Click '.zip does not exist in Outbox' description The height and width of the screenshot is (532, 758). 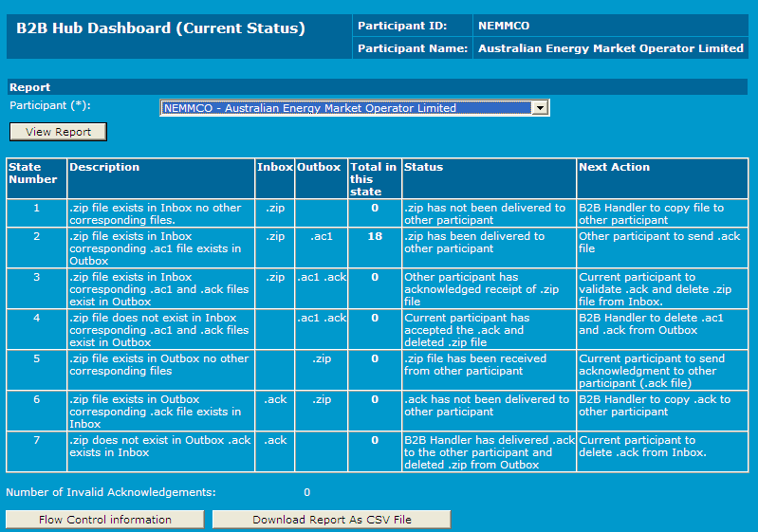(160, 446)
